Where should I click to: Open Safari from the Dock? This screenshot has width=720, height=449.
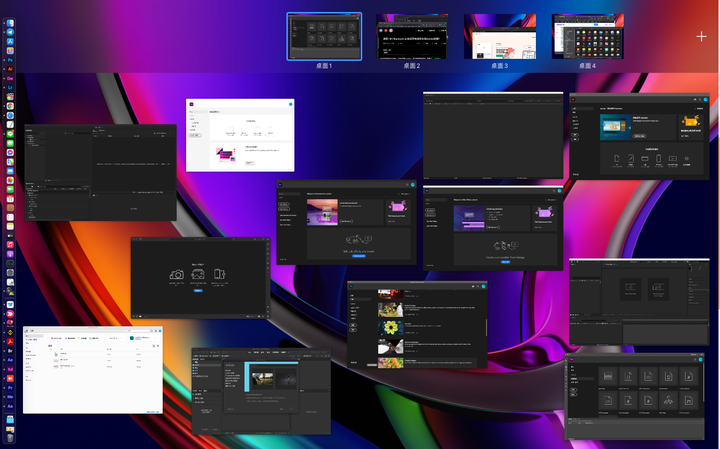10,115
